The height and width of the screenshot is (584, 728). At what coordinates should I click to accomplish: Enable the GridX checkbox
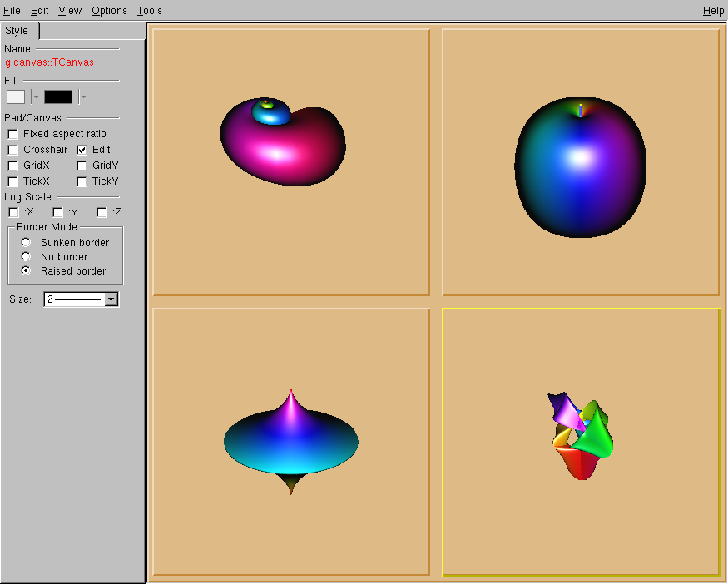click(13, 166)
